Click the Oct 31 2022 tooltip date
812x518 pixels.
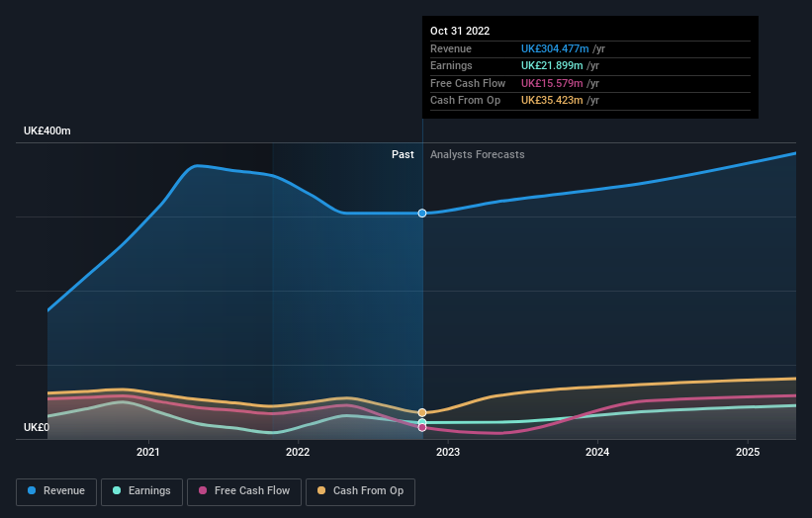460,31
